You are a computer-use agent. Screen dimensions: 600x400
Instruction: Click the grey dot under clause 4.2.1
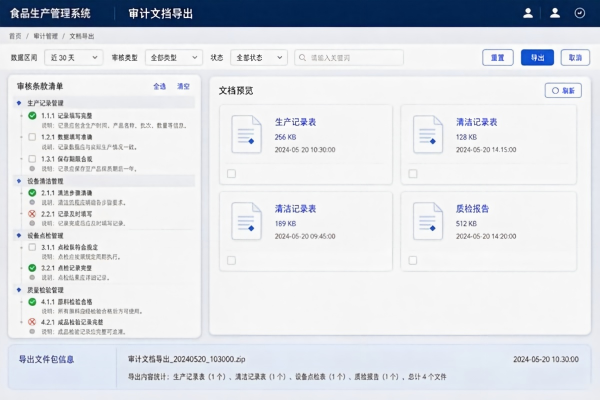click(32, 331)
